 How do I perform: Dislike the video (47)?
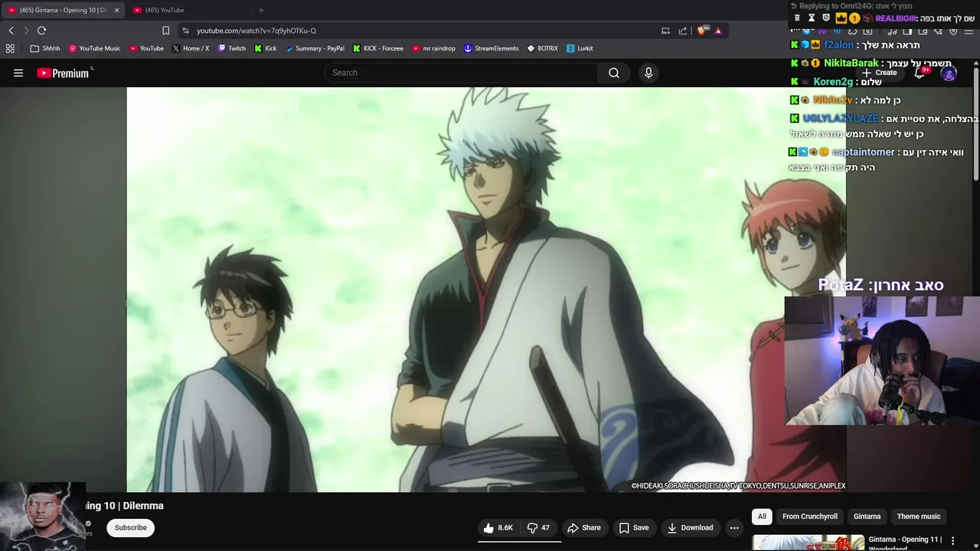pyautogui.click(x=539, y=527)
